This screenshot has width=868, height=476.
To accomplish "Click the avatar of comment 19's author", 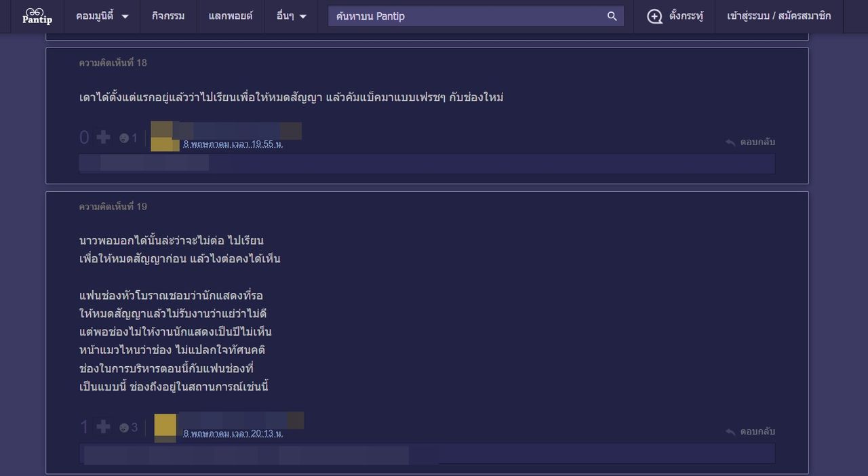I will click(x=165, y=427).
